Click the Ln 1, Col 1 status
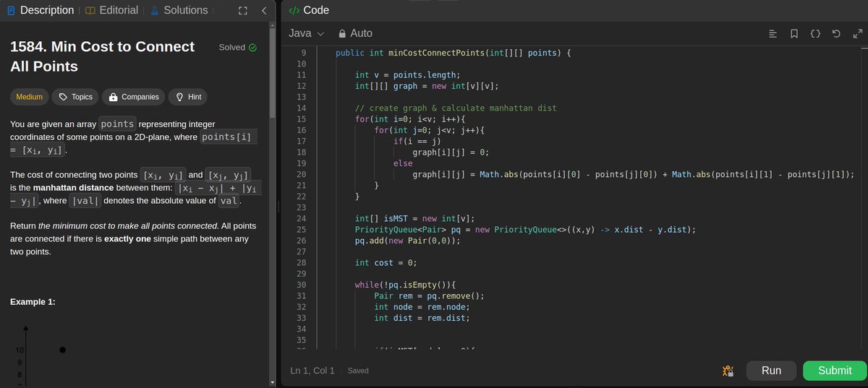The image size is (868, 388). tap(312, 371)
